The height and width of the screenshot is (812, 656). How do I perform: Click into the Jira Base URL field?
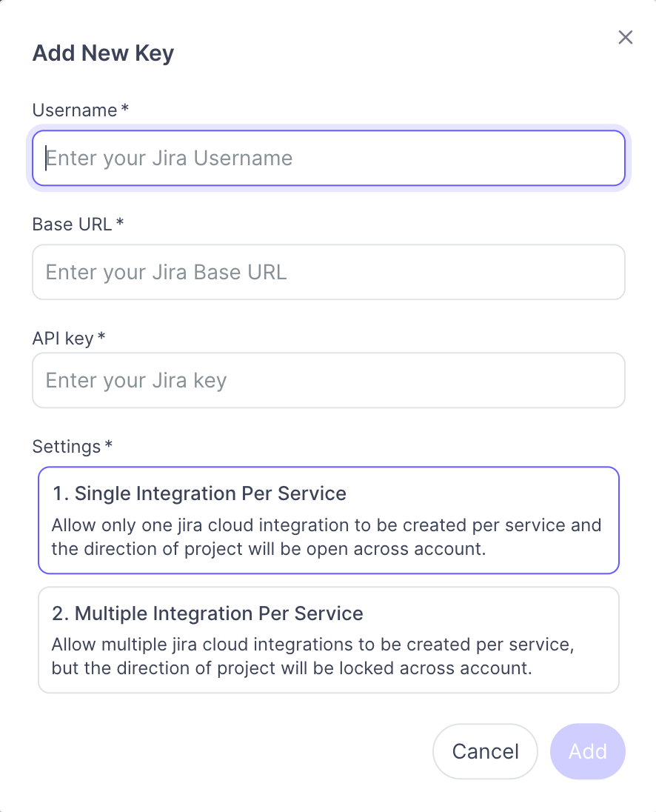329,272
